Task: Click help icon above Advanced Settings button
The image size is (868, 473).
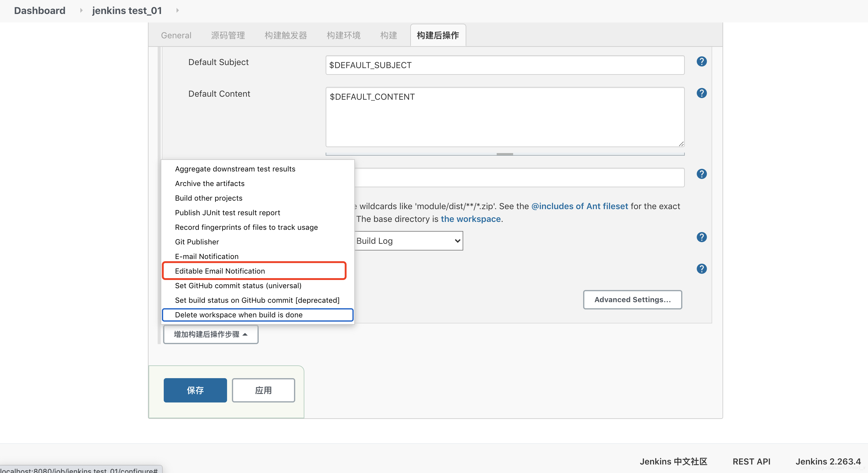Action: click(701, 269)
